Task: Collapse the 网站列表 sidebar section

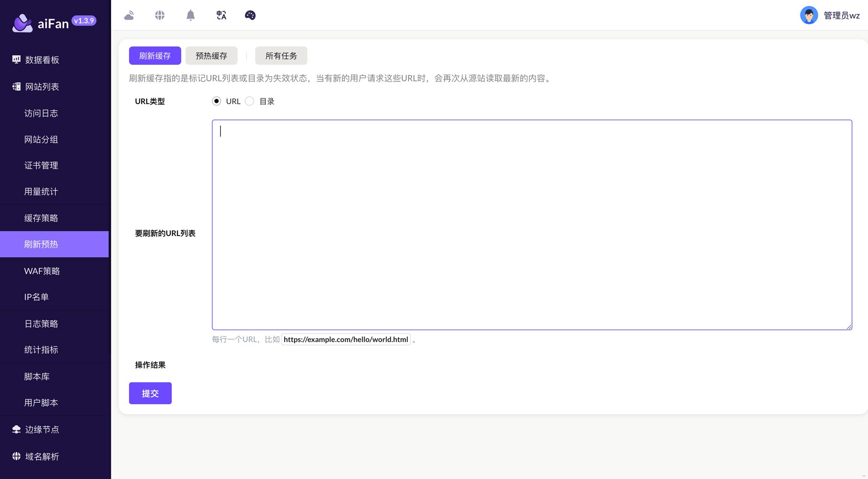Action: click(x=42, y=87)
